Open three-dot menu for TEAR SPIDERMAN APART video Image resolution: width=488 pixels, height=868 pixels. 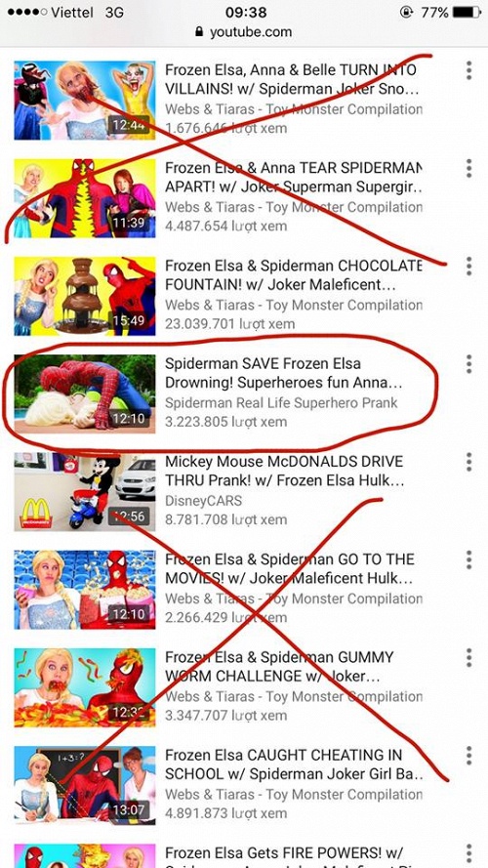click(468, 168)
